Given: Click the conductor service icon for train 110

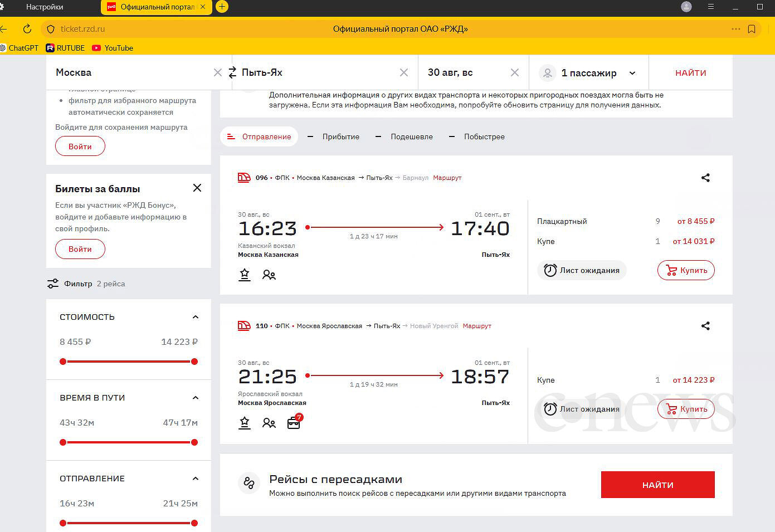Looking at the screenshot, I should (x=245, y=423).
